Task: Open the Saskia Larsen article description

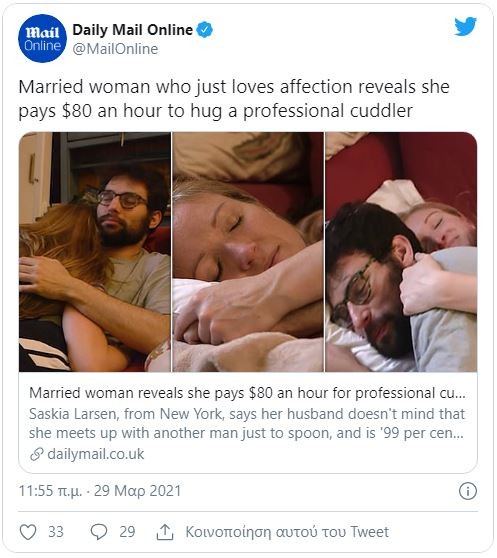Action: tap(247, 423)
